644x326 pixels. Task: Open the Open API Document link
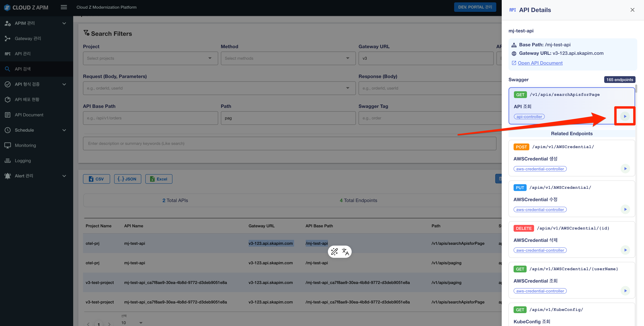pyautogui.click(x=540, y=63)
